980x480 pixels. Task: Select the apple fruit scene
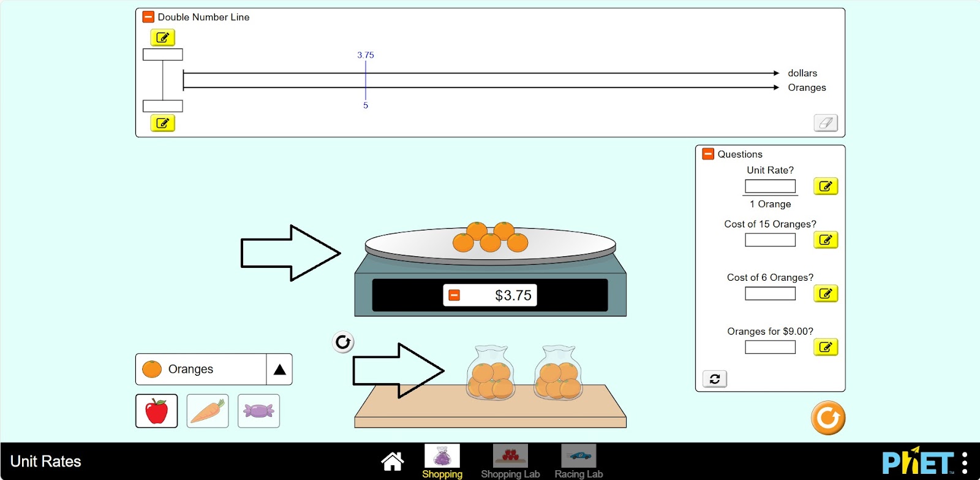point(157,411)
